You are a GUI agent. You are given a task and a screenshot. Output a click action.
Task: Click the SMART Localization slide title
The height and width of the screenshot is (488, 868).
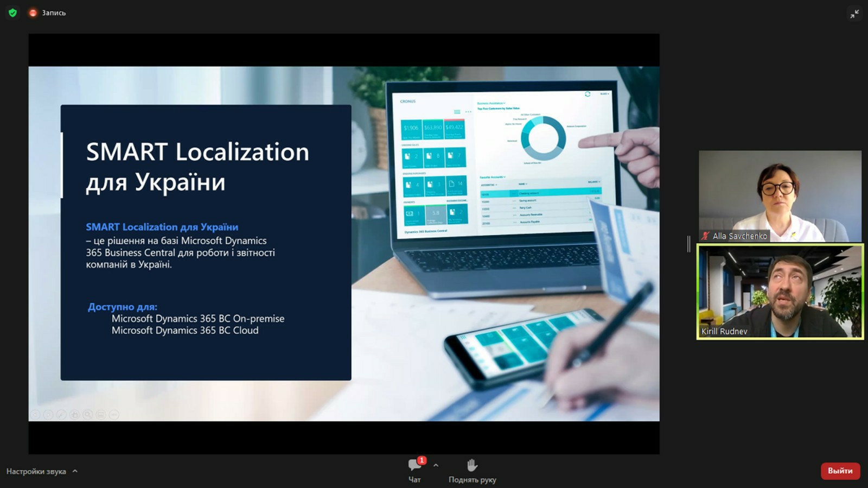pos(197,167)
